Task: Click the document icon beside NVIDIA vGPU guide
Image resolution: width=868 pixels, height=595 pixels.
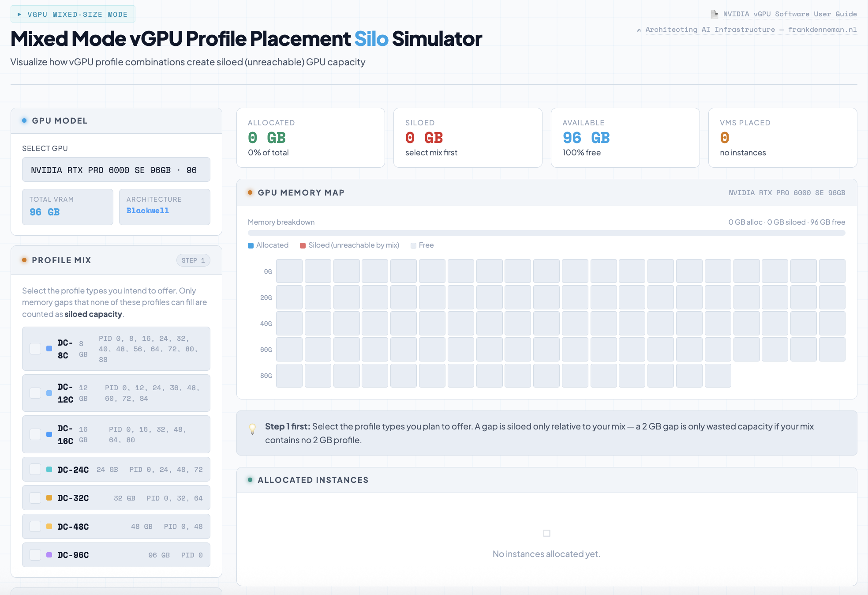Action: (x=714, y=14)
